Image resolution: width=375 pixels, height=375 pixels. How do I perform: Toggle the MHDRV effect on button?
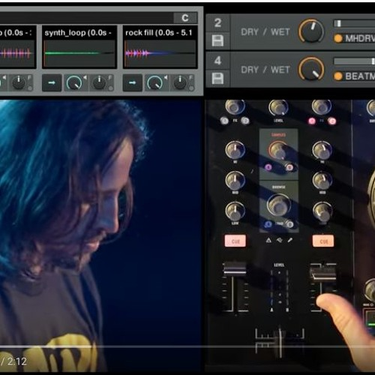point(338,38)
